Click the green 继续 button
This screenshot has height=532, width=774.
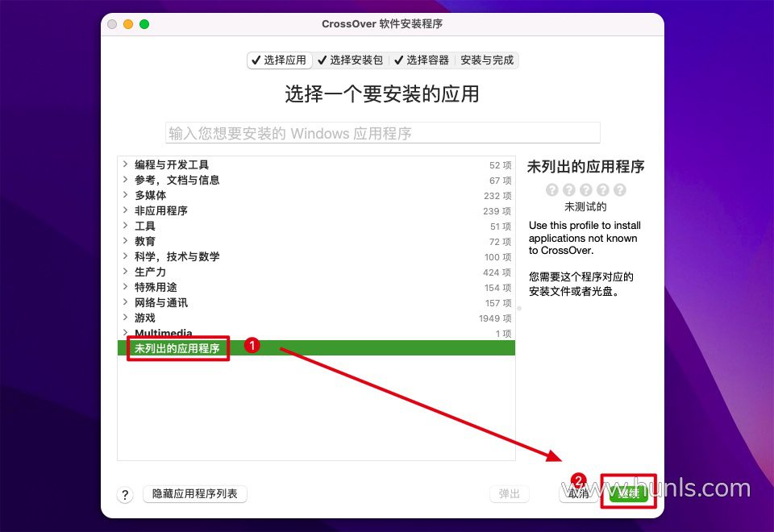(628, 493)
